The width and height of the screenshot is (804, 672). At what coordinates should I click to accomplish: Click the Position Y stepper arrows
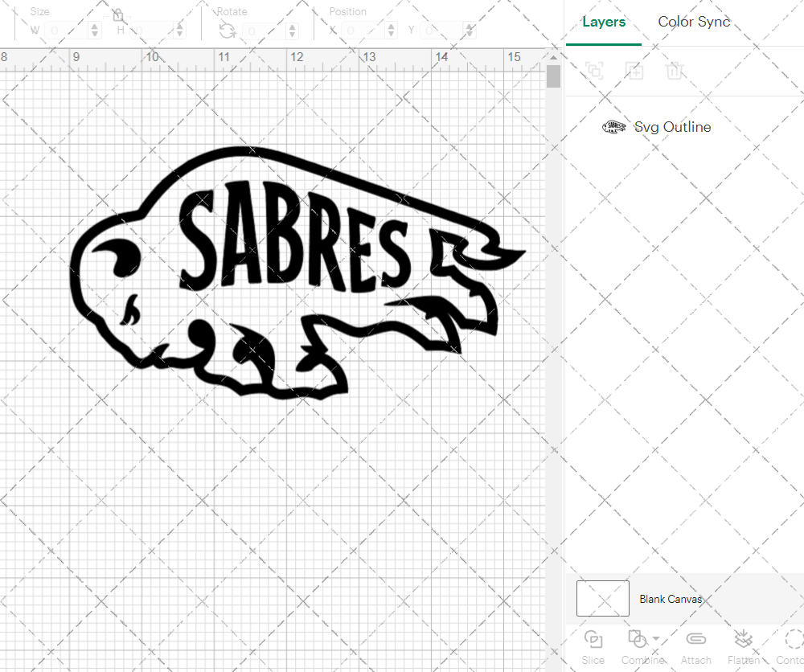(x=470, y=31)
